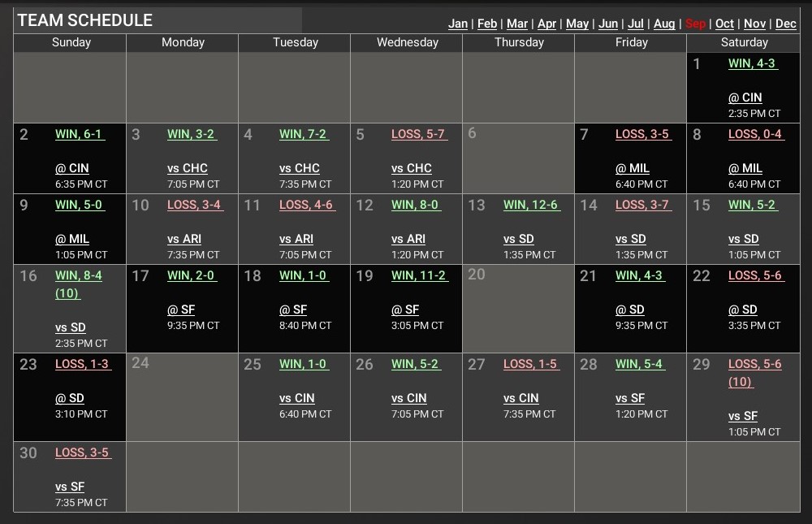The height and width of the screenshot is (524, 812).
Task: Click the LOSS, 5-6 (10) result on the 29th
Action: (755, 372)
